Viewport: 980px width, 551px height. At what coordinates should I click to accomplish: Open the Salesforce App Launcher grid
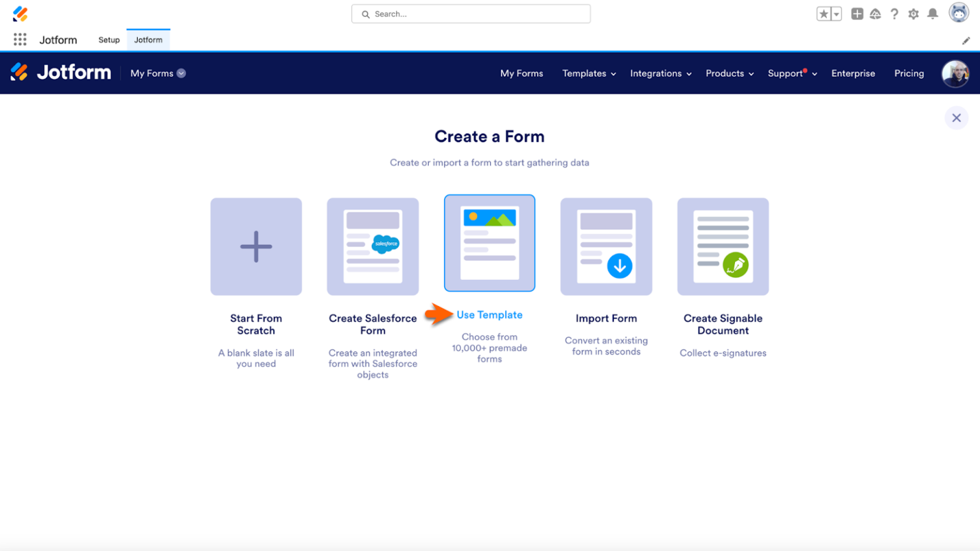(x=20, y=40)
